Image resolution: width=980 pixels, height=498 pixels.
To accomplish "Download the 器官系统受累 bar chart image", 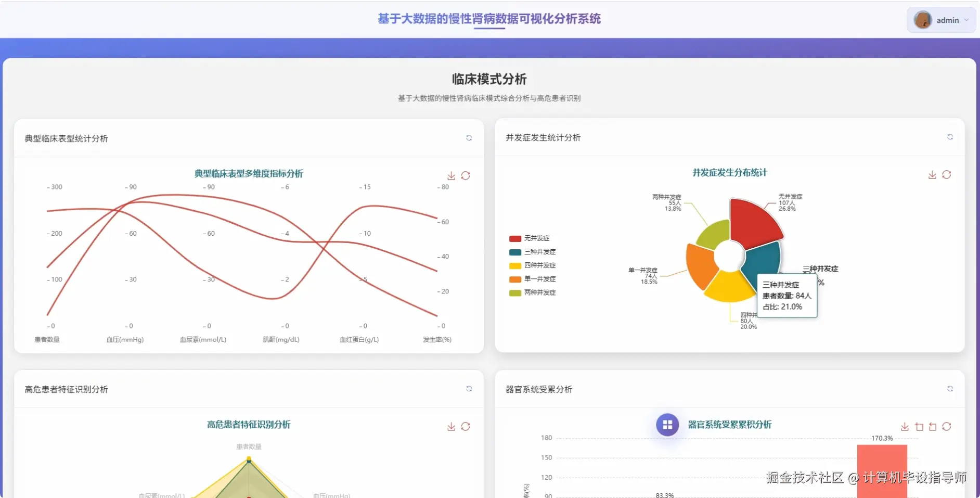I will click(905, 426).
